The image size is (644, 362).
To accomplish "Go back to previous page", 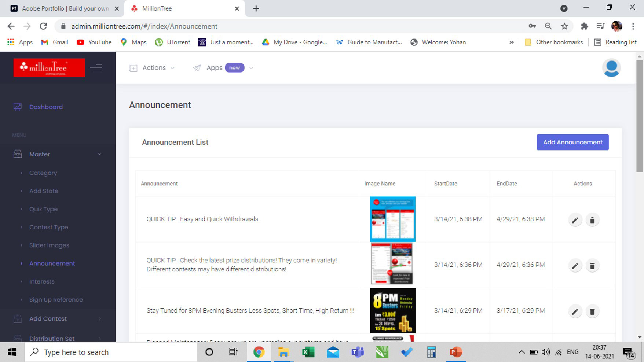I will (11, 26).
